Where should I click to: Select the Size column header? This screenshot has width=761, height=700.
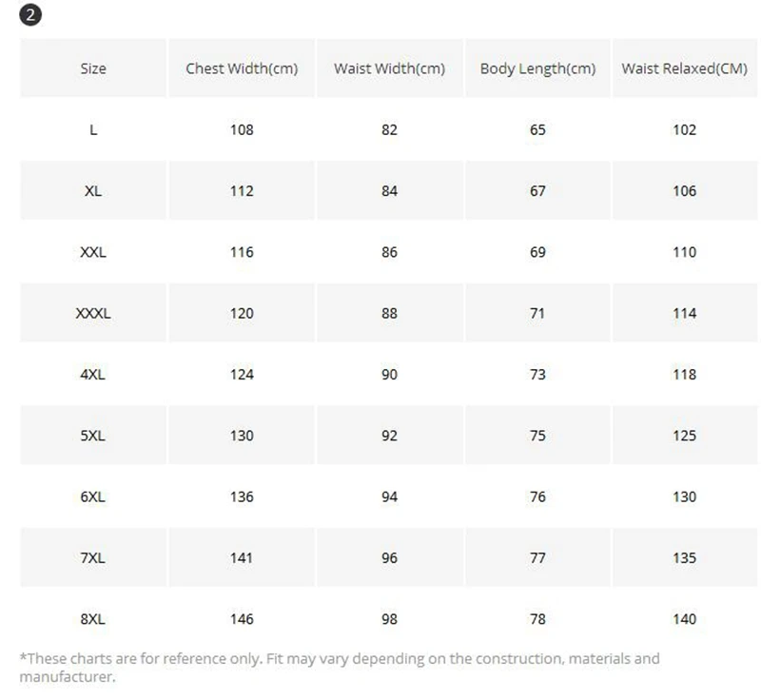(93, 68)
